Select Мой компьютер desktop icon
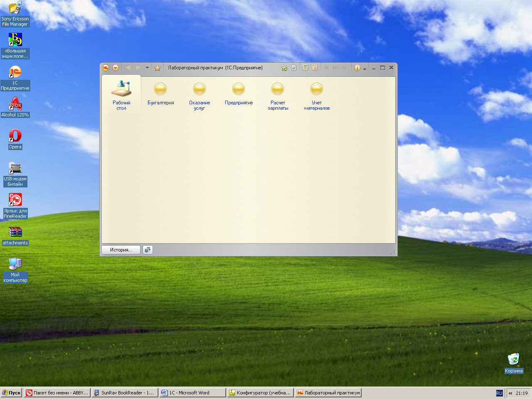Viewport: 532px width, 399px height. 15,270
